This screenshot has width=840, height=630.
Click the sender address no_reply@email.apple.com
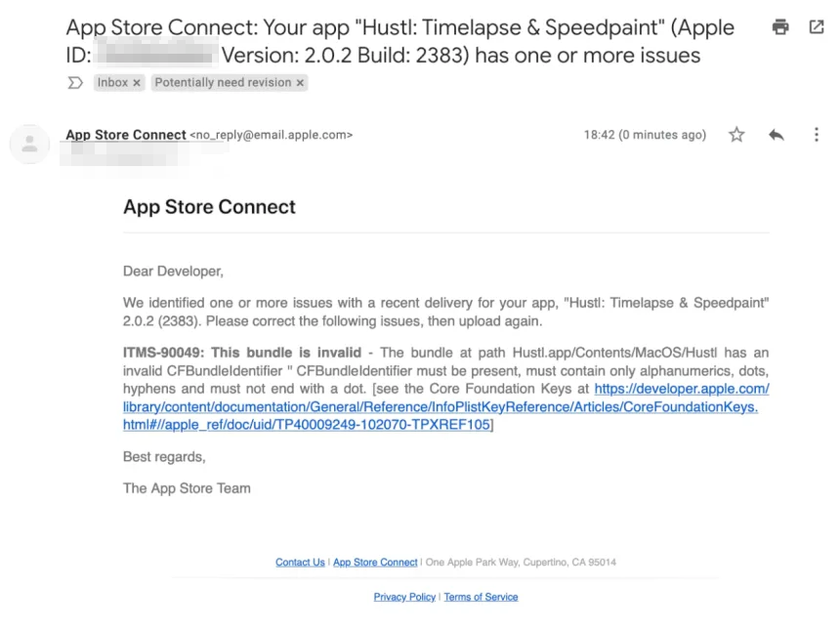pyautogui.click(x=272, y=135)
